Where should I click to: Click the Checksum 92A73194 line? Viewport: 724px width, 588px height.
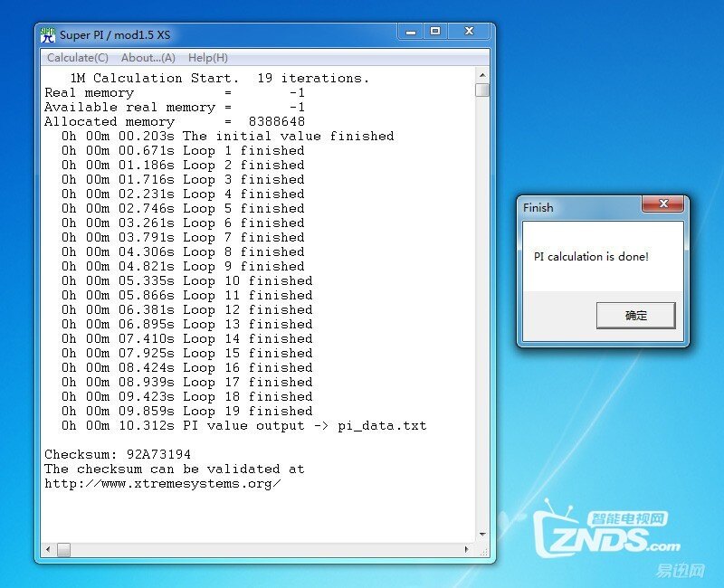118,454
